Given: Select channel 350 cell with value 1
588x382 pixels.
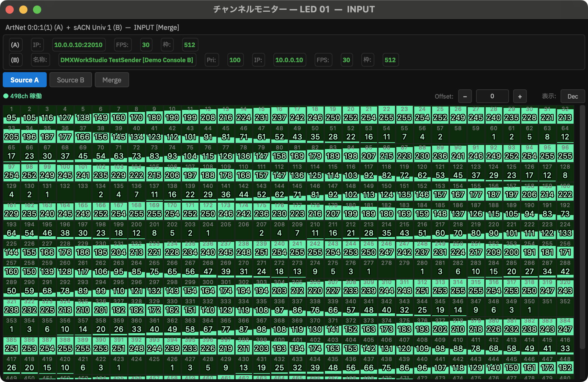Looking at the screenshot, I should [x=530, y=307].
